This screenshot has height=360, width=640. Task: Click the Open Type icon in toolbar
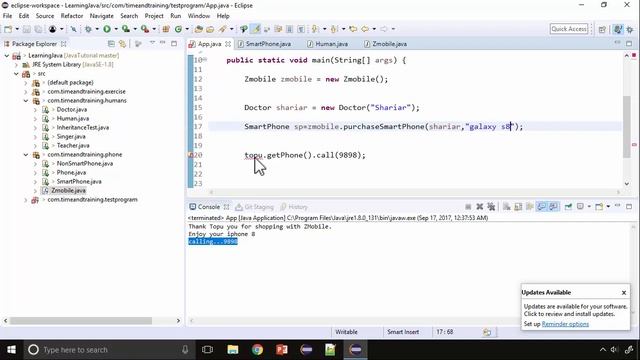pyautogui.click(x=199, y=29)
